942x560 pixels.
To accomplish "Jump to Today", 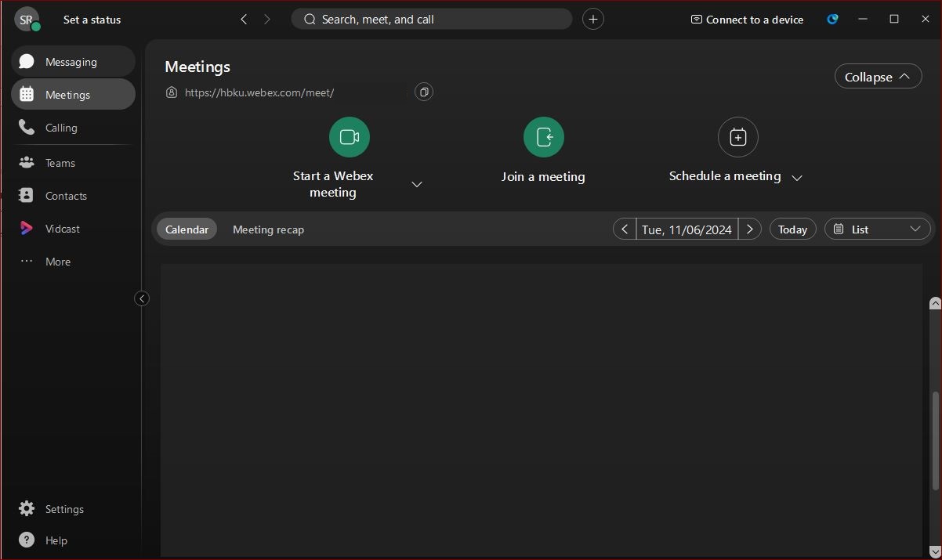I will coord(792,229).
